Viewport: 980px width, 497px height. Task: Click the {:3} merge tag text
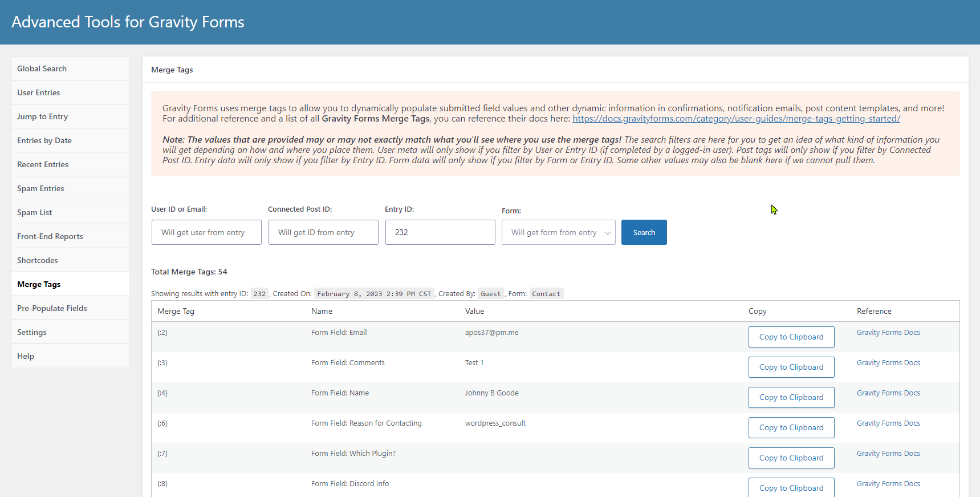click(x=162, y=363)
